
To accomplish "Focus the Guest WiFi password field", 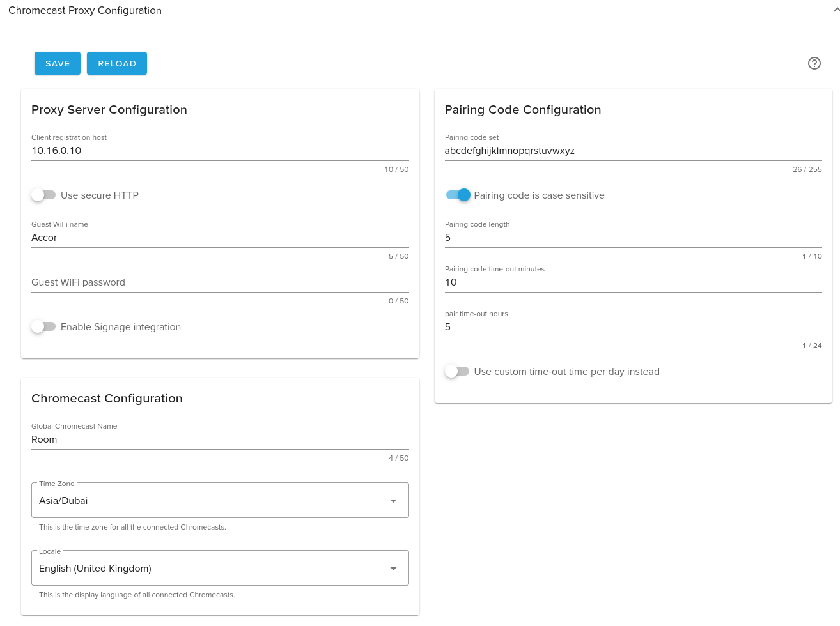I will [220, 282].
